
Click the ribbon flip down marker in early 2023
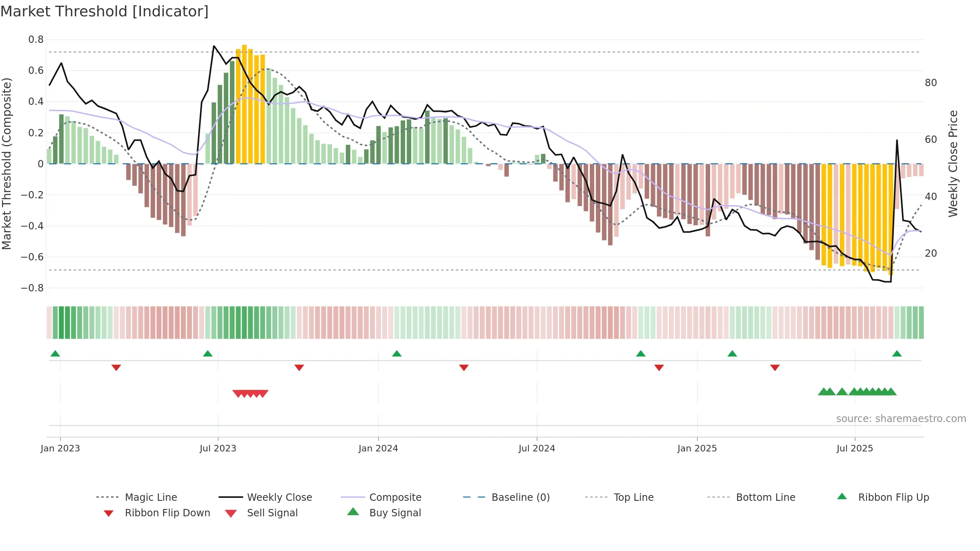(x=116, y=368)
